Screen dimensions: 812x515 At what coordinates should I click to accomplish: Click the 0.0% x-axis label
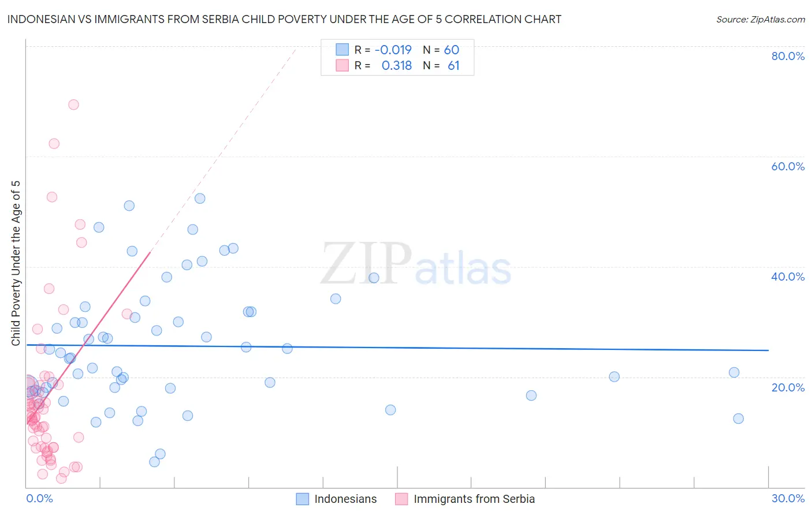(39, 498)
